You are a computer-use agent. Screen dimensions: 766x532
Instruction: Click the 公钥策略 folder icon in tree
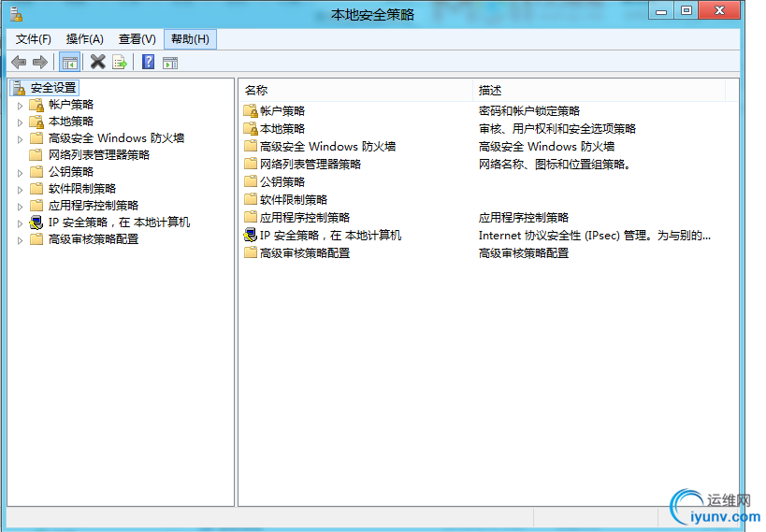pyautogui.click(x=36, y=172)
